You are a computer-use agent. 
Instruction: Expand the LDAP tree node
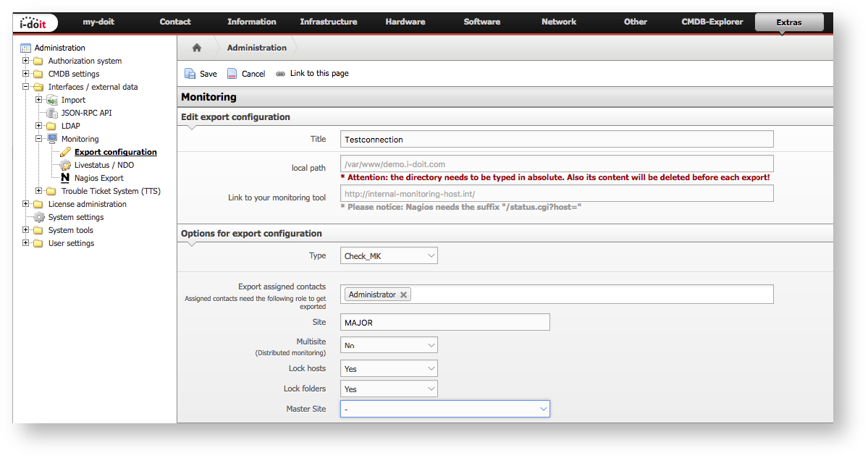(39, 126)
